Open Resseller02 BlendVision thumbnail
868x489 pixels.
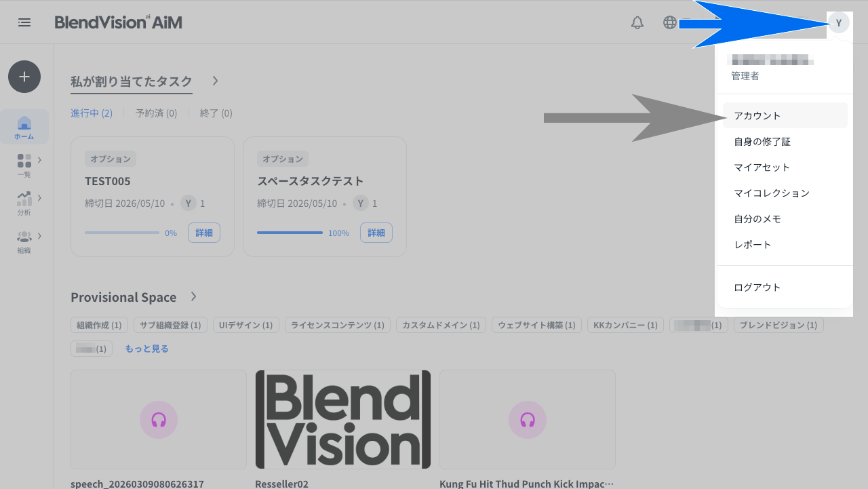point(343,420)
